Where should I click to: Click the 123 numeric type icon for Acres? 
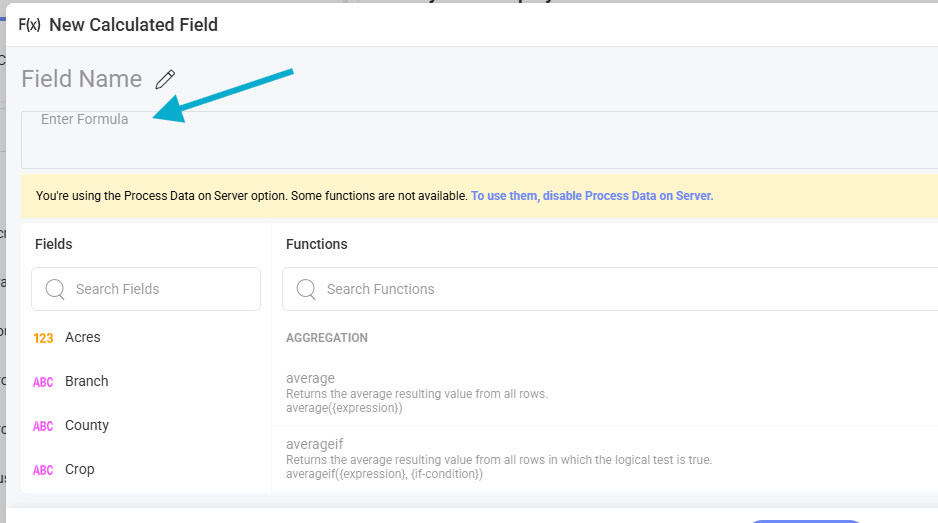coord(43,338)
